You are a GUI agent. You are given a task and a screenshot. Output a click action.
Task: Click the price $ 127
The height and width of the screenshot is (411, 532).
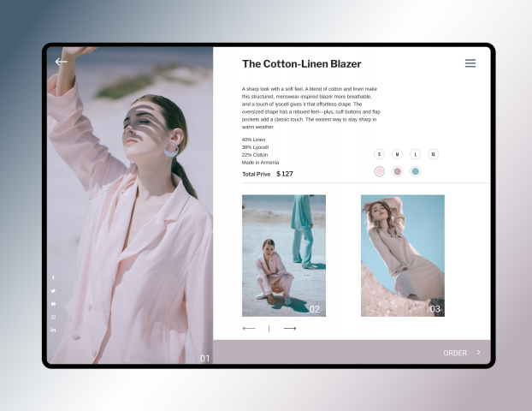coord(285,174)
